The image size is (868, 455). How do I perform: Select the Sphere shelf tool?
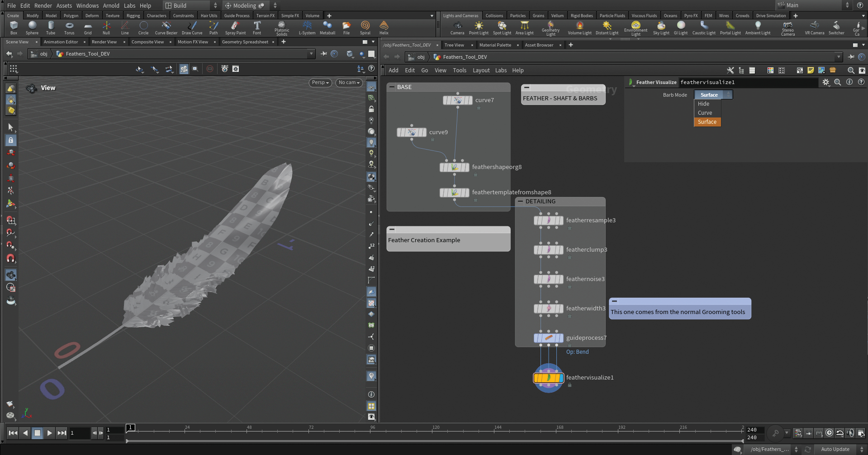(32, 28)
